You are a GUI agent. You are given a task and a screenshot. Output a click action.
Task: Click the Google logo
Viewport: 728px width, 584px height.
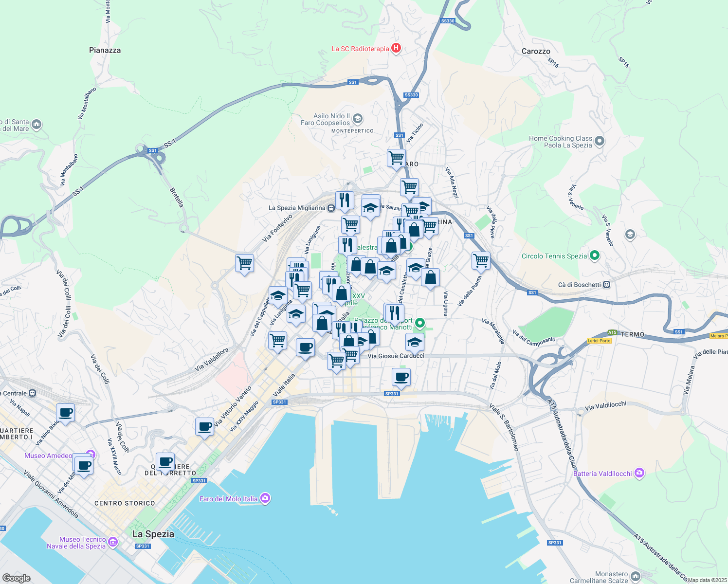(x=16, y=578)
